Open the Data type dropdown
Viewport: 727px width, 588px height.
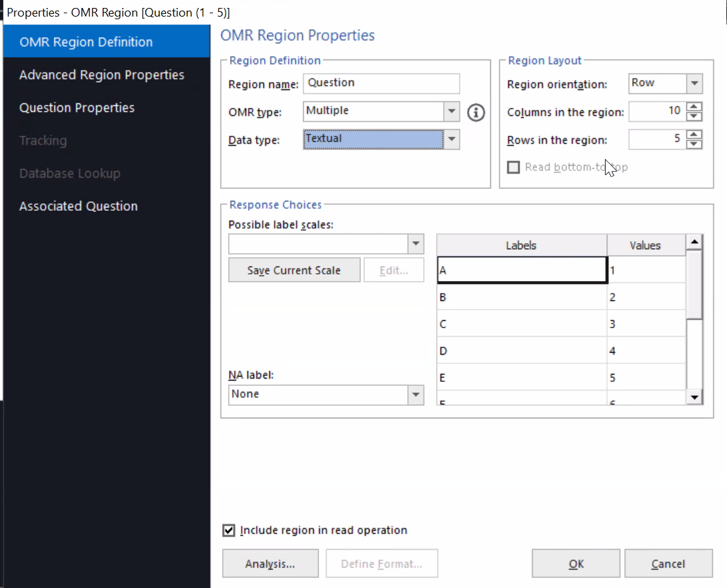coord(452,139)
